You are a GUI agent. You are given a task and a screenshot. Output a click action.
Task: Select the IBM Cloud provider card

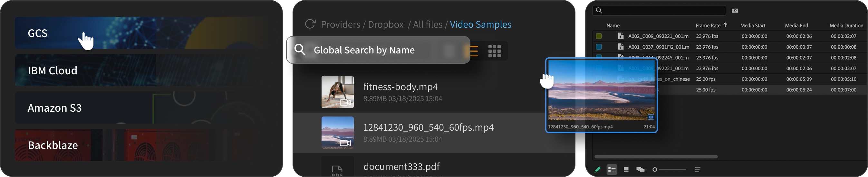[141, 70]
